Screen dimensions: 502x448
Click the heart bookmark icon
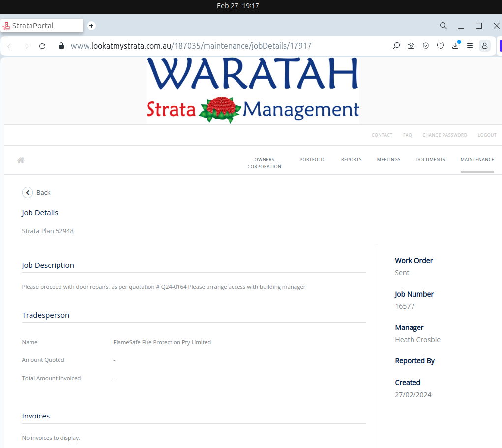click(441, 46)
